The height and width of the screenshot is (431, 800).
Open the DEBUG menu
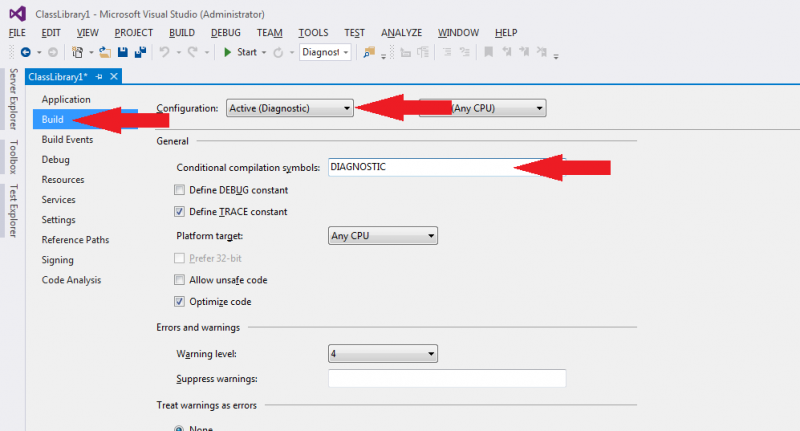pos(226,33)
